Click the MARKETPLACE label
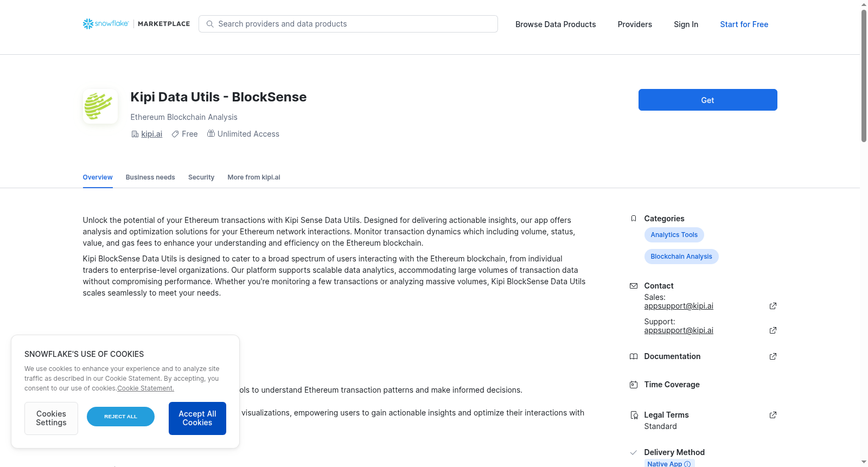 point(164,24)
